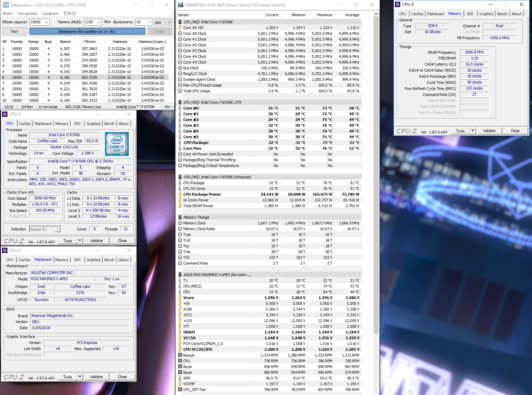This screenshot has width=532, height=395.
Task: Switch to Caches tab in CPU-Z processor window
Action: (x=24, y=124)
